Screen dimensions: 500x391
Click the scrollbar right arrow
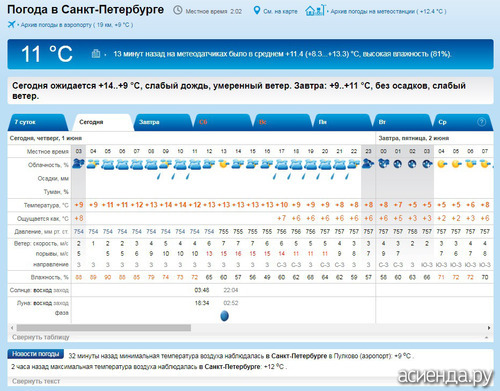489,328
